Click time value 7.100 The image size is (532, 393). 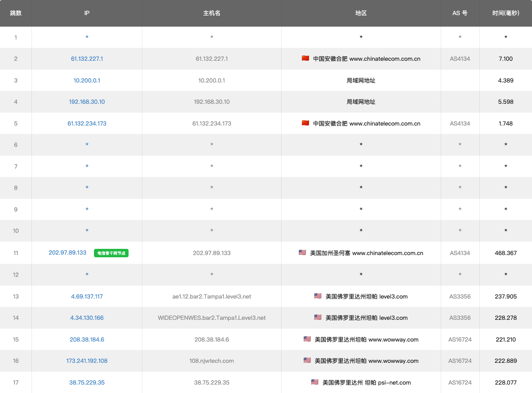(506, 59)
